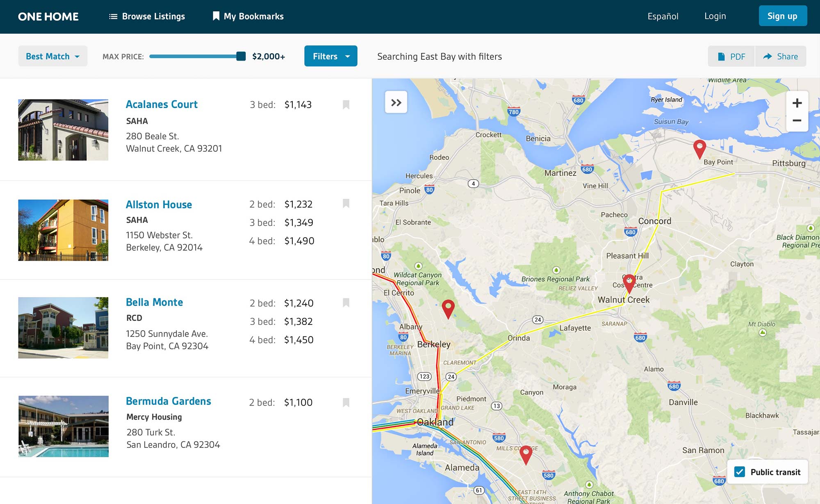Collapse map with double-chevron button
This screenshot has height=504, width=820.
coord(396,102)
